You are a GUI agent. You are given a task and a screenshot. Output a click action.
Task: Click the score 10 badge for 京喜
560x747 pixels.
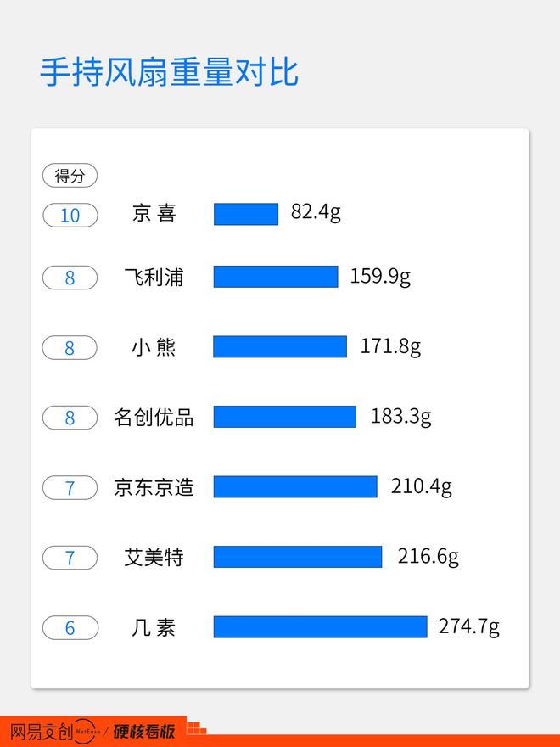pyautogui.click(x=70, y=215)
